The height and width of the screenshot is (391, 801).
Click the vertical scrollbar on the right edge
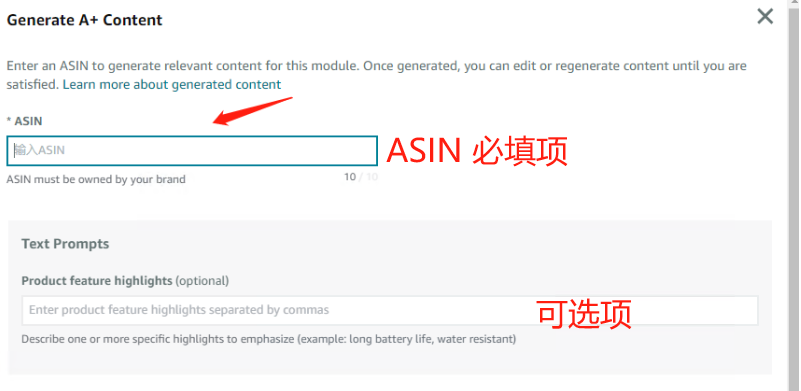[794, 195]
